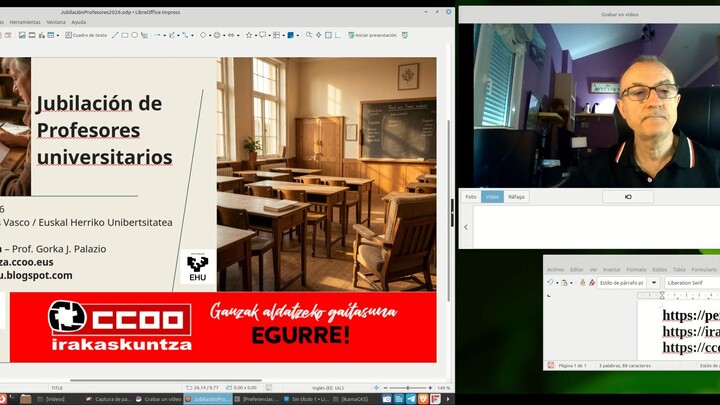Open the Ventana menu in Impress
This screenshot has width=720, height=405.
point(56,22)
